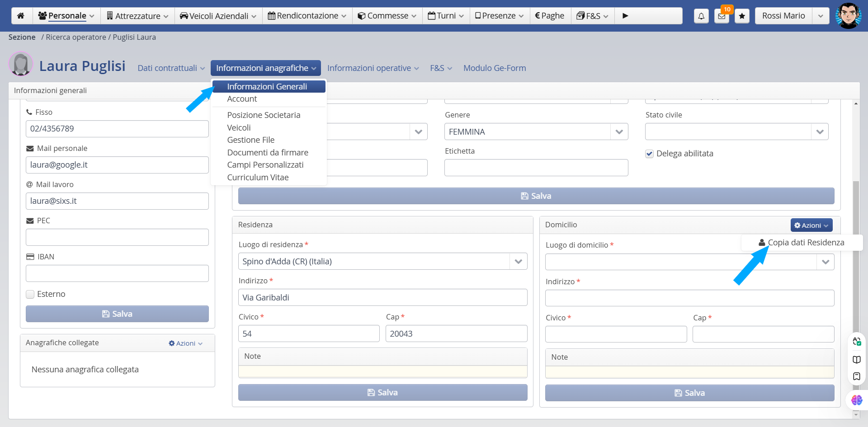
Task: Open the mail inbox with badge 10
Action: [x=722, y=16]
